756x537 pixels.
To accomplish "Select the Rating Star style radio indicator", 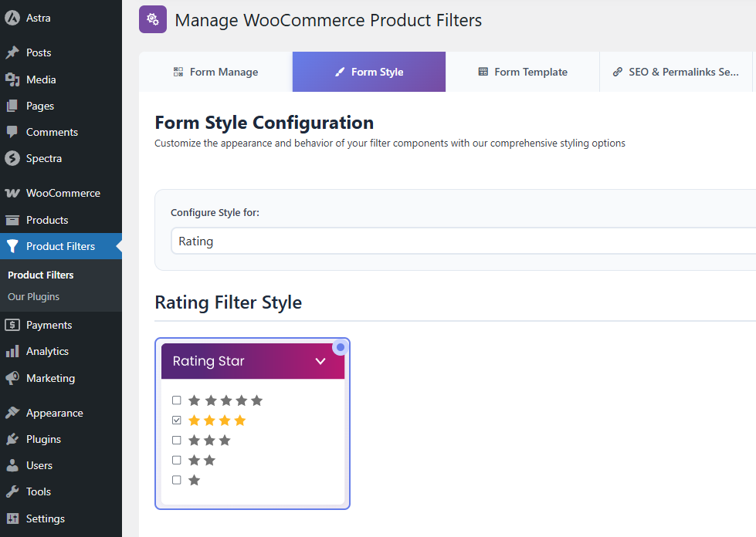I will (341, 347).
